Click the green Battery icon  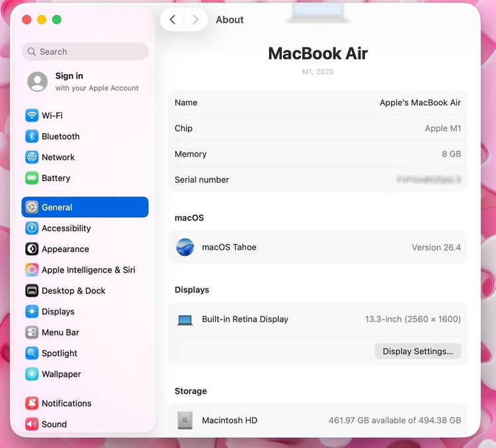(32, 178)
